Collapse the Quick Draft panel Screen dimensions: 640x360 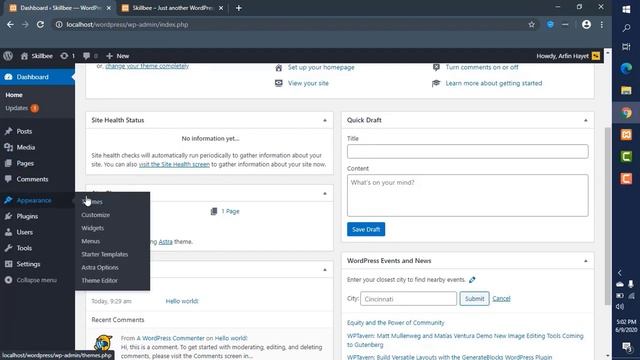click(x=586, y=120)
